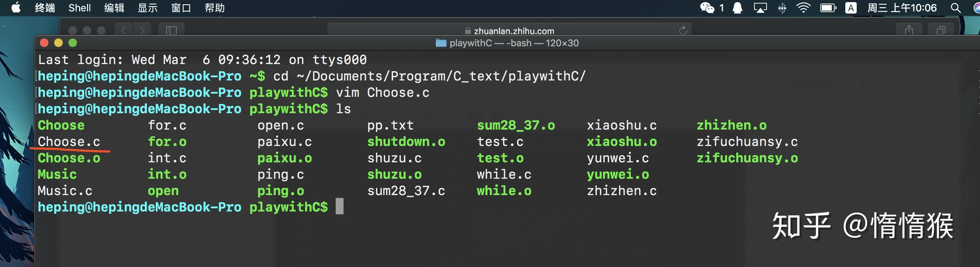Image resolution: width=980 pixels, height=267 pixels.
Task: Click the Safari share button
Action: (x=909, y=30)
